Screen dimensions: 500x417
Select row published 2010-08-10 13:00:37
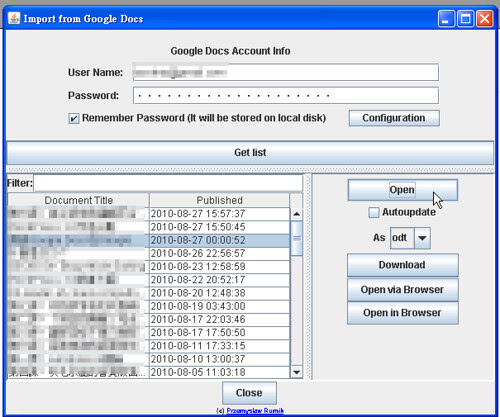click(x=149, y=359)
